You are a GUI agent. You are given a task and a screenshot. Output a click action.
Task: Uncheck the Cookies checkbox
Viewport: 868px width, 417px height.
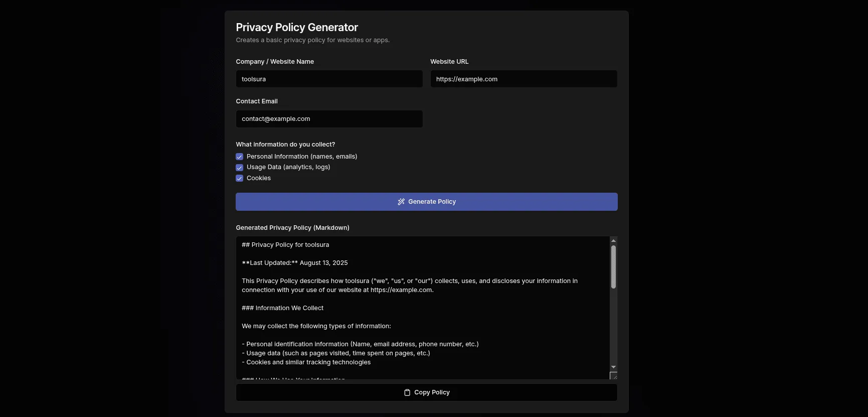pos(239,178)
